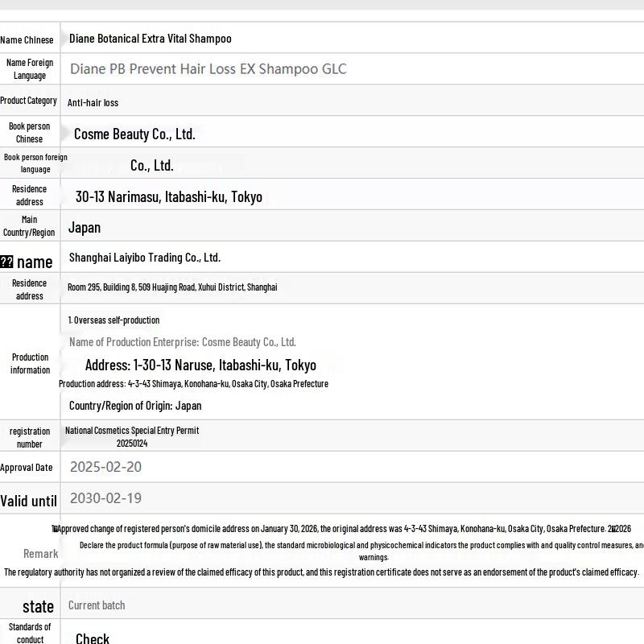Click the 'Name of Production Enterprise' line
Screen dimensions: 644x644
click(183, 342)
